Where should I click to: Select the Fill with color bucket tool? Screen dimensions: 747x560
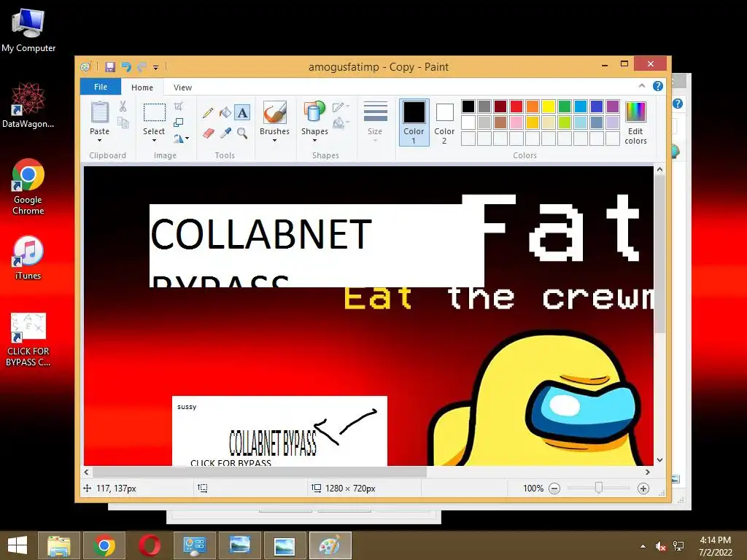(x=225, y=113)
